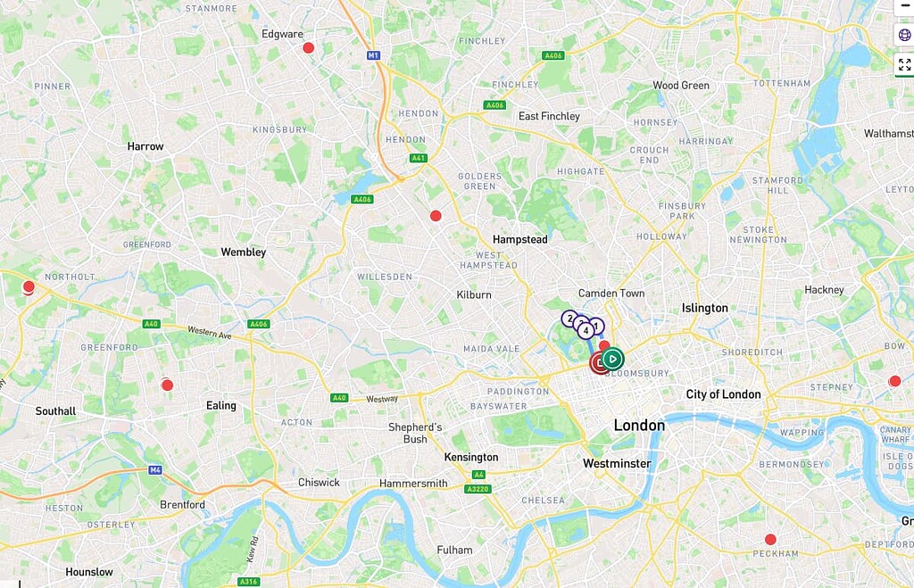Image resolution: width=914 pixels, height=588 pixels.
Task: Click the red dot near Edgware
Action: coord(308,48)
